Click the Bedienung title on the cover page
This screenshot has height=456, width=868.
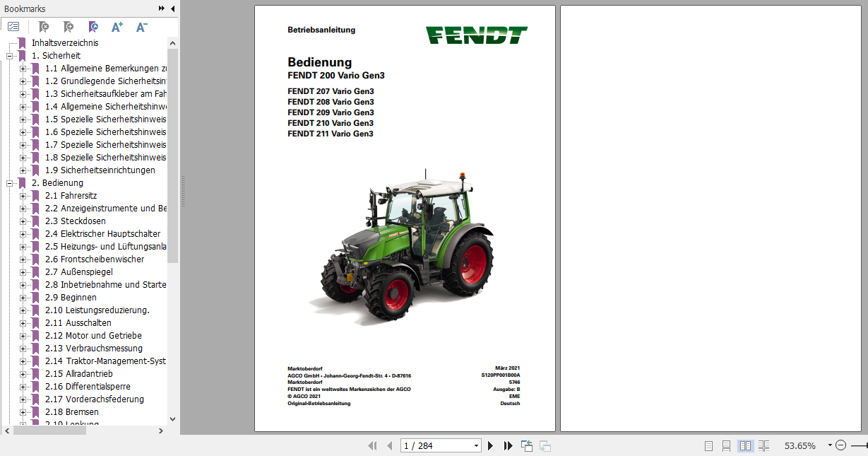(319, 62)
